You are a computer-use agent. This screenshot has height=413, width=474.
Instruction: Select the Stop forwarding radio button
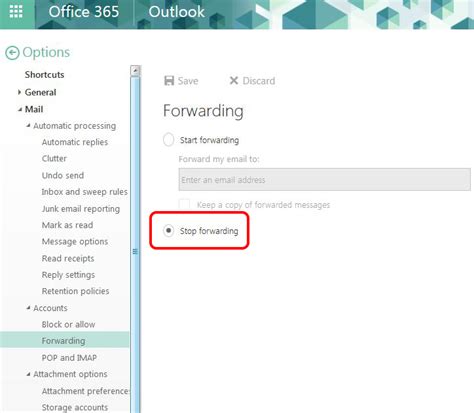click(169, 231)
